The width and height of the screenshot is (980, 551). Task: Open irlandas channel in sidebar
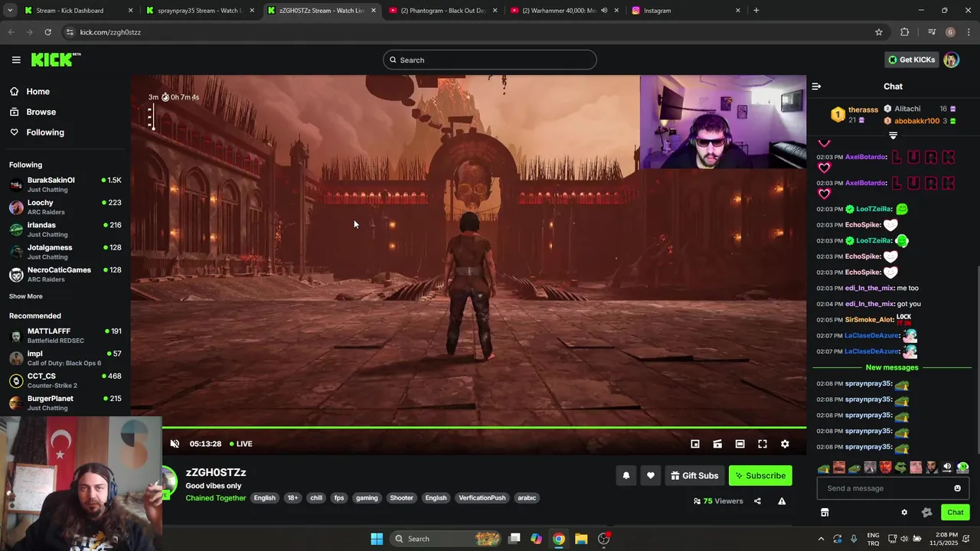(65, 230)
